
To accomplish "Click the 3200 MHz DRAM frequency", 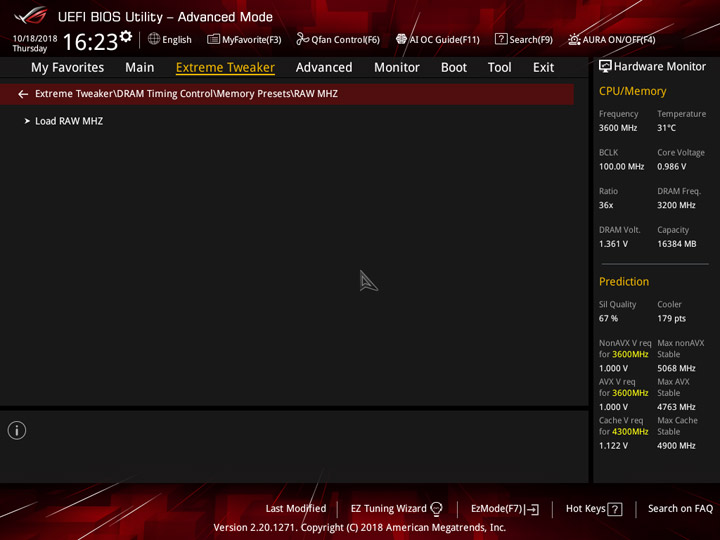I will [x=676, y=205].
